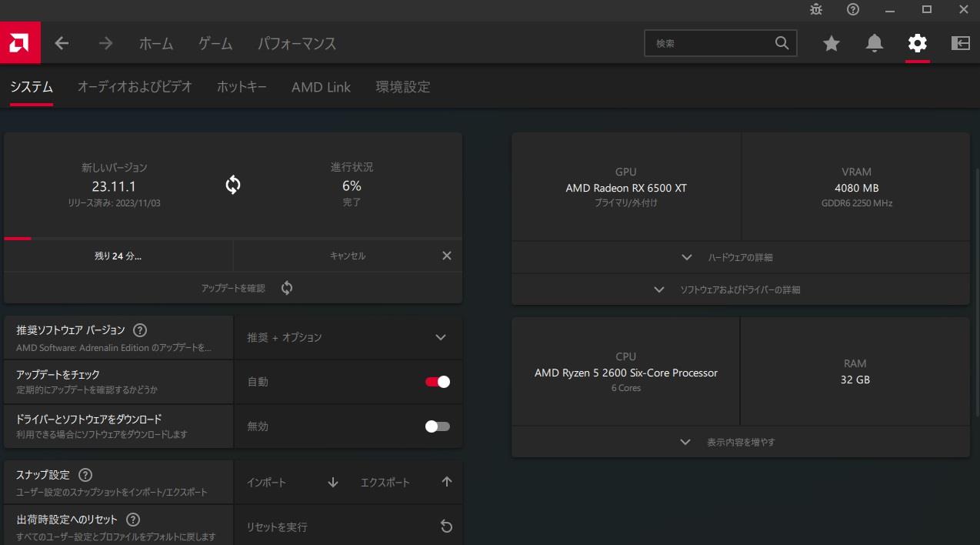Click the reset circular arrow icon
980x545 pixels.
pos(446,527)
